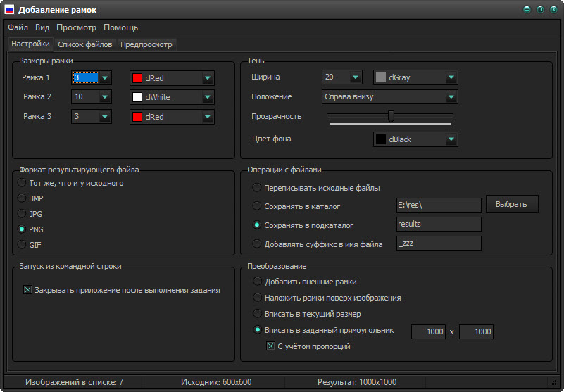
Task: Click the Рамка 1 width value field
Action: coord(86,77)
